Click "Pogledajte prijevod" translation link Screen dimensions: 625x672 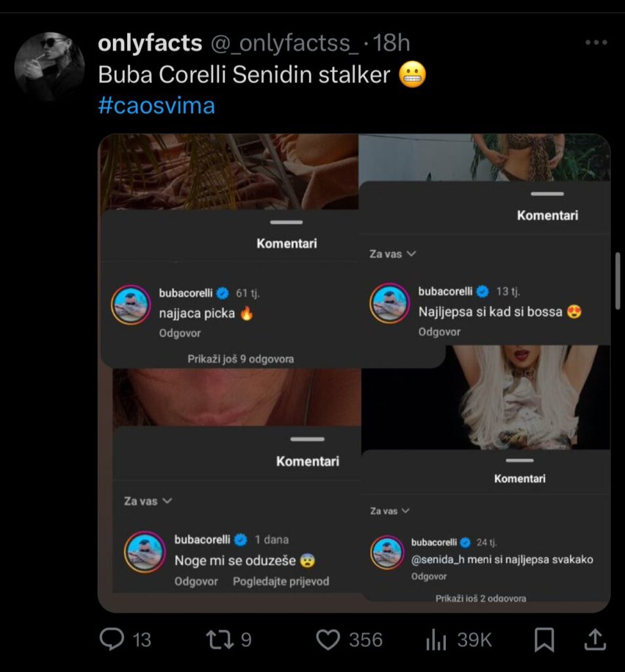tap(281, 581)
